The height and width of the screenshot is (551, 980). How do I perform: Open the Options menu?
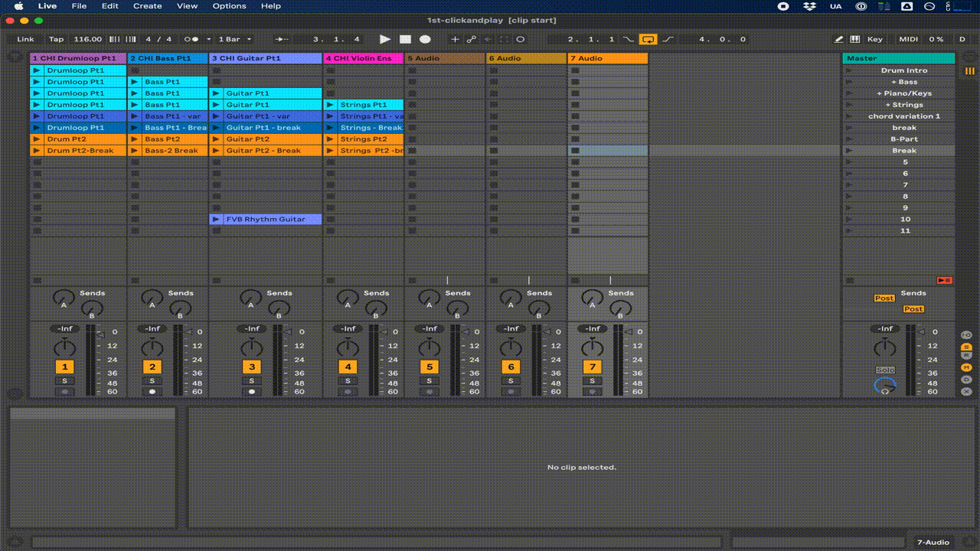point(229,6)
